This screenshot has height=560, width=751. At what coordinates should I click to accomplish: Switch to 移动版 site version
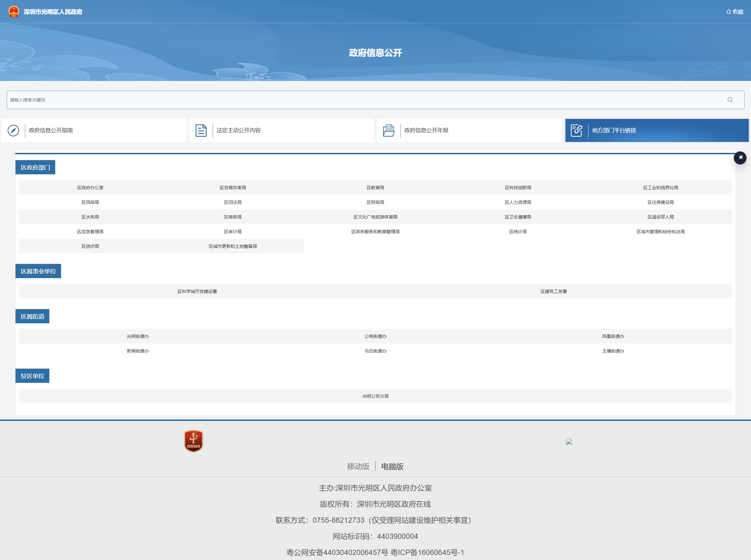[x=358, y=466]
